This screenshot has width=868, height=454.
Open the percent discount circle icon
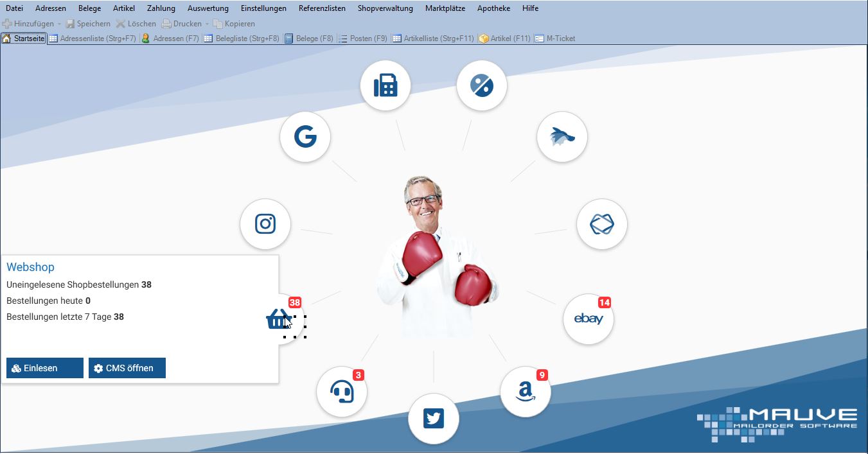point(482,85)
